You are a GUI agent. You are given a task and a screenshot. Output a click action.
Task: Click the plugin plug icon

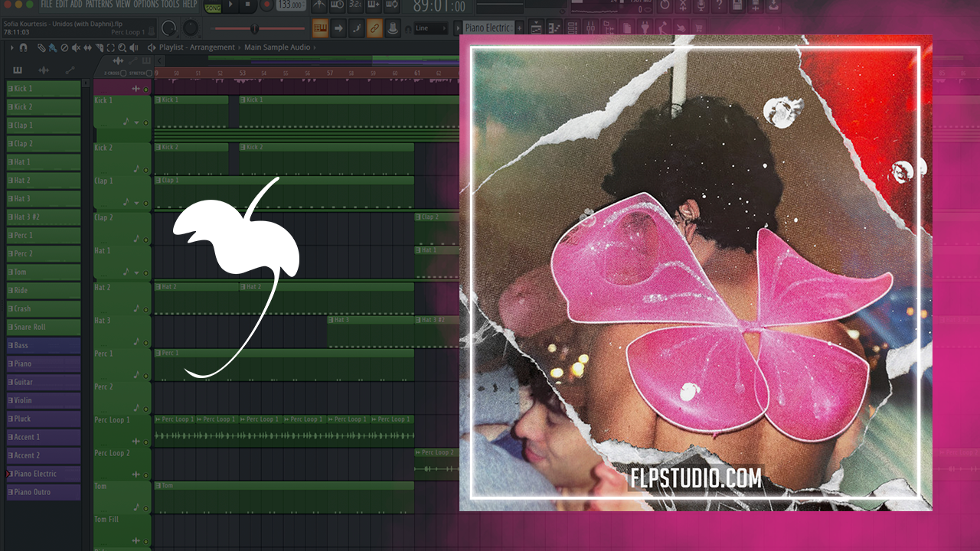point(645,28)
